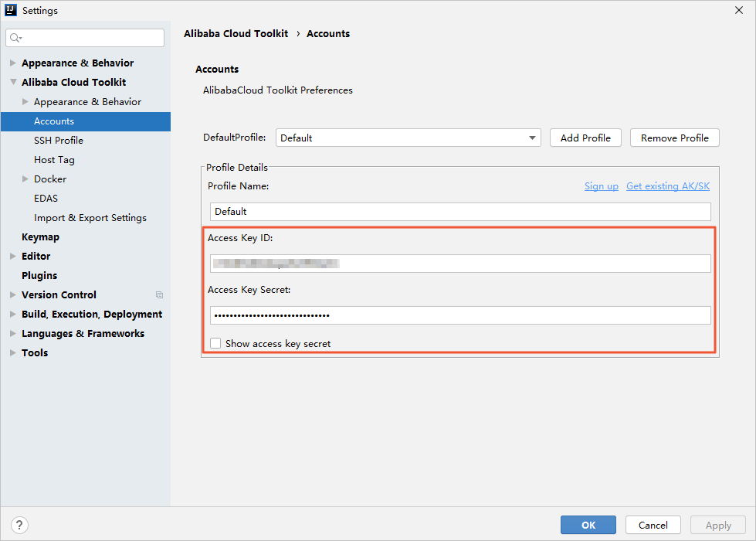Click the Access Key Secret field

pos(460,315)
